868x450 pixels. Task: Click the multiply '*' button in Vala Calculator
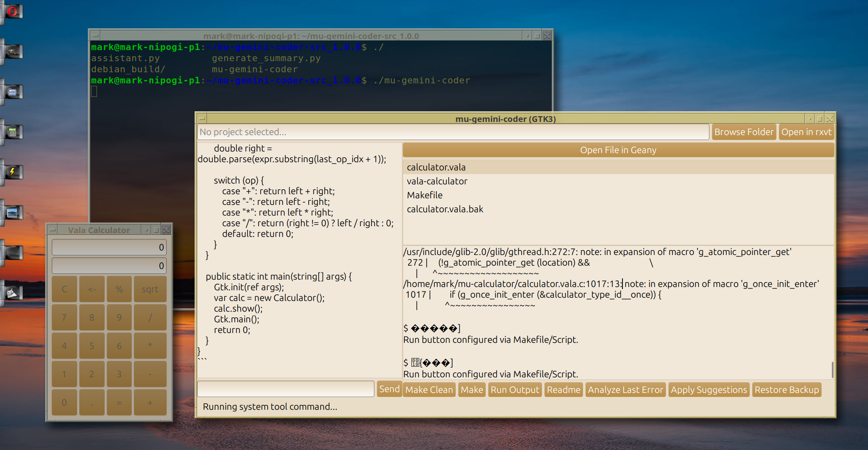150,346
